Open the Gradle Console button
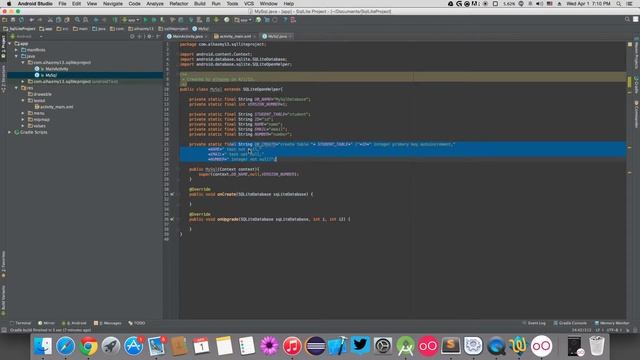 tap(570, 323)
